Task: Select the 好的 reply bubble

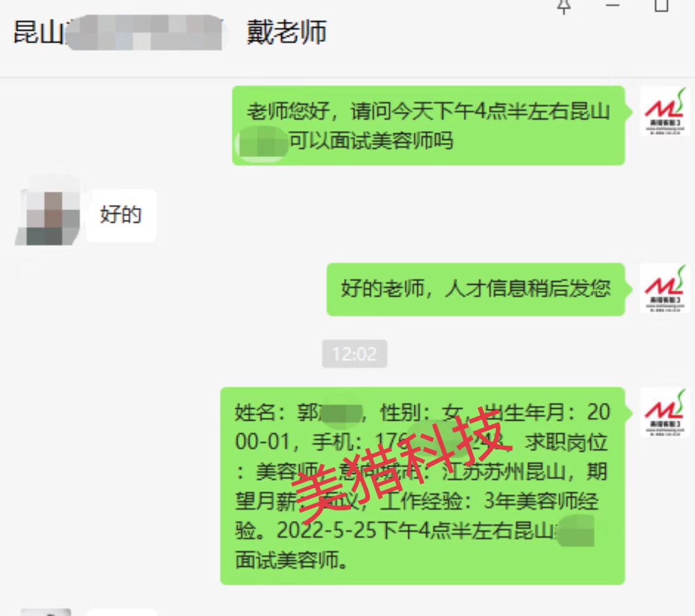Action: [x=121, y=216]
